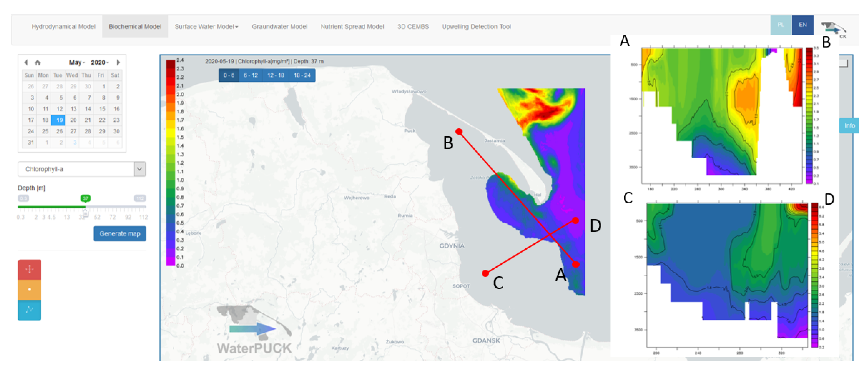Expand the Surface Water Model menu
Image resolution: width=868 pixels, height=377 pixels.
tap(206, 27)
